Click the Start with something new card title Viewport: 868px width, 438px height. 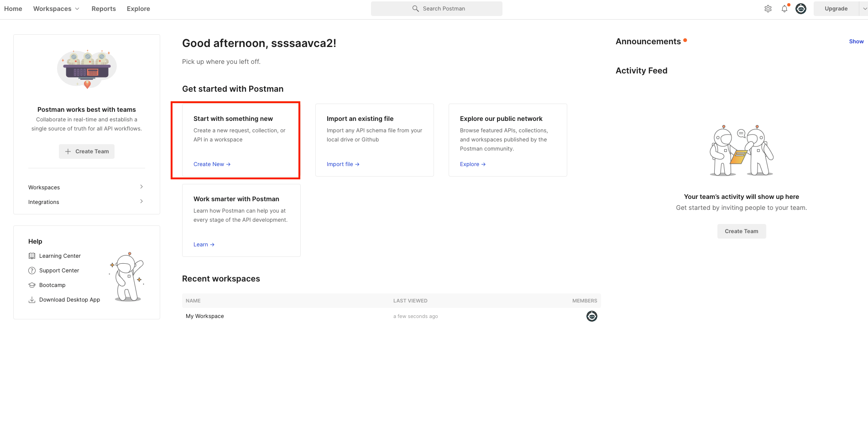pyautogui.click(x=233, y=119)
